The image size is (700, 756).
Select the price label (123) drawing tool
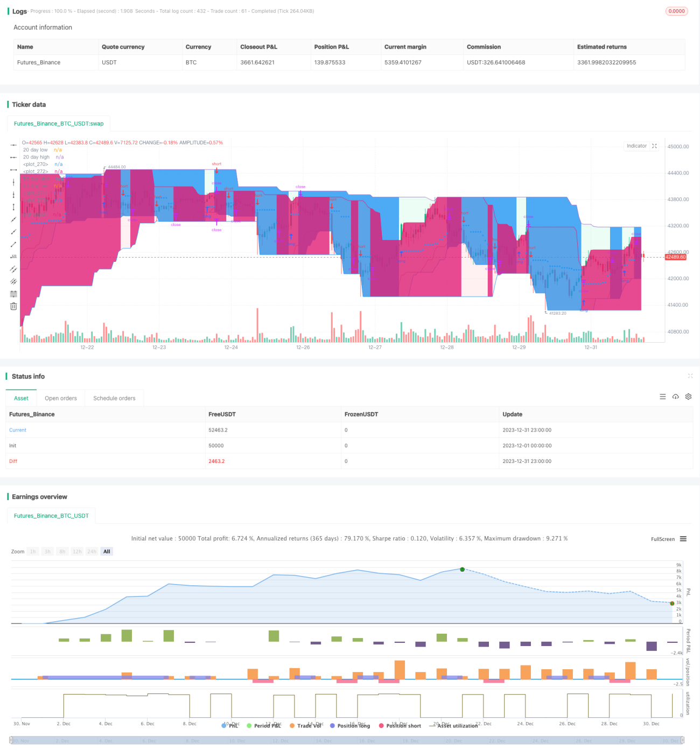[13, 256]
